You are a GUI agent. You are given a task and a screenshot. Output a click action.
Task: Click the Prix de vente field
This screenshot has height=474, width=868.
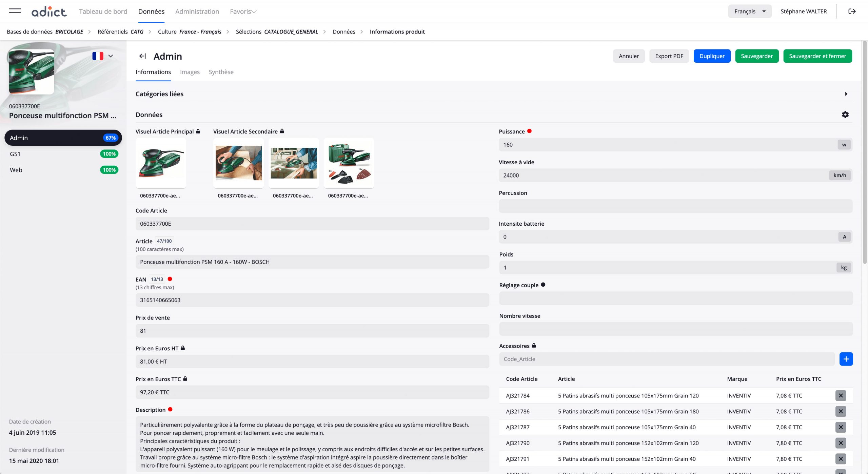pyautogui.click(x=312, y=331)
